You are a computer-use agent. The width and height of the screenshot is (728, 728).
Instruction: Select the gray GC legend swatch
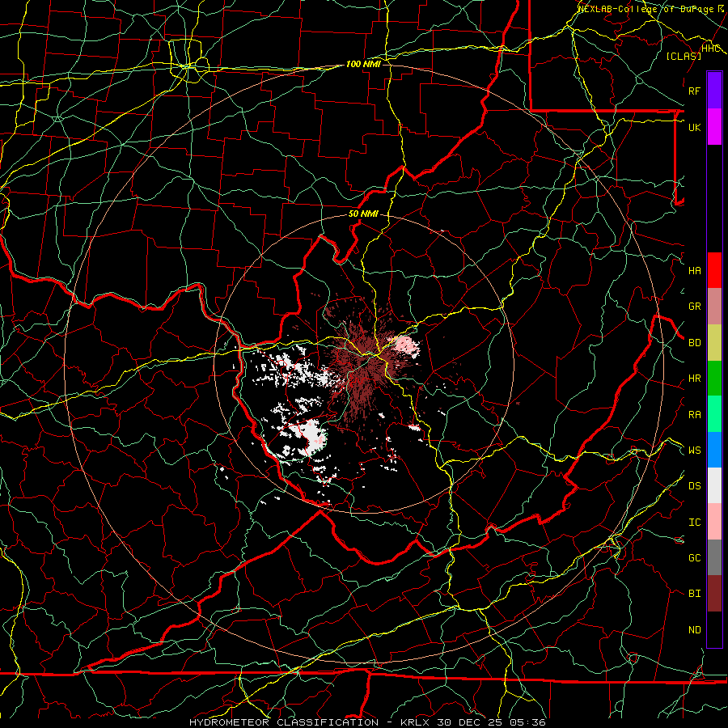click(714, 557)
